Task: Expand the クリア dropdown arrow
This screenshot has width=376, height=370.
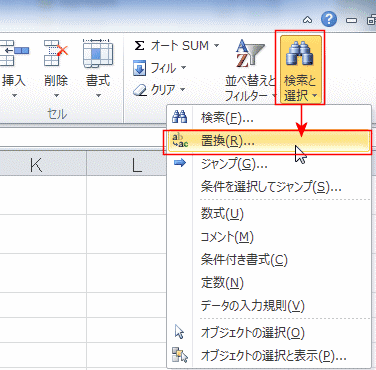Action: (x=182, y=89)
